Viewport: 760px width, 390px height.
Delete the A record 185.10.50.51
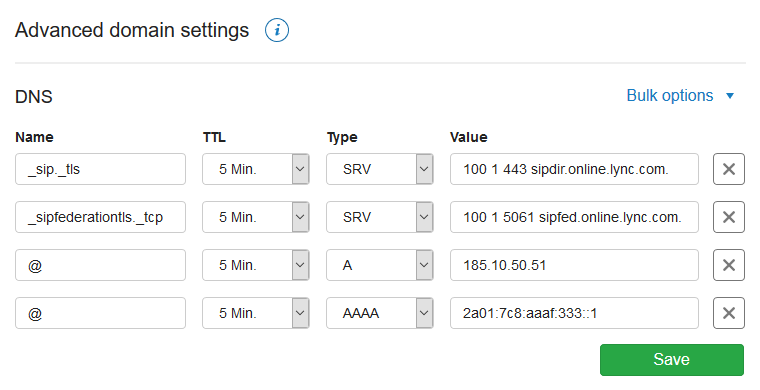(728, 265)
